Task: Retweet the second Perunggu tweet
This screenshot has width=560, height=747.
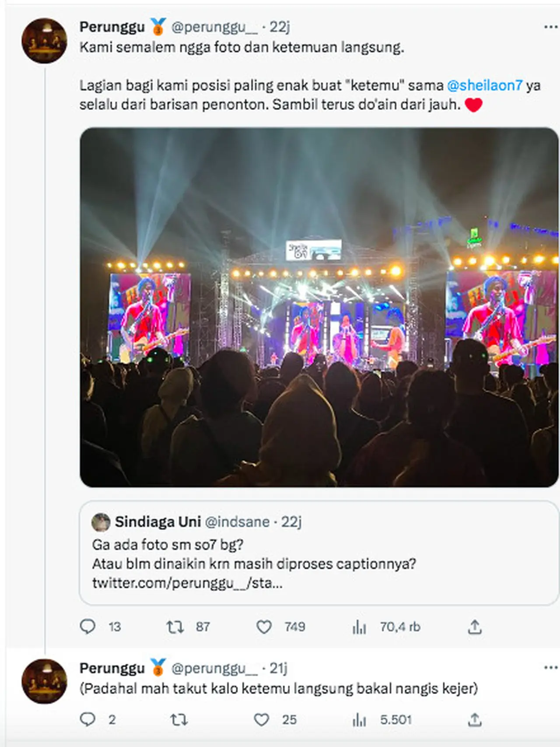Action: [x=178, y=720]
